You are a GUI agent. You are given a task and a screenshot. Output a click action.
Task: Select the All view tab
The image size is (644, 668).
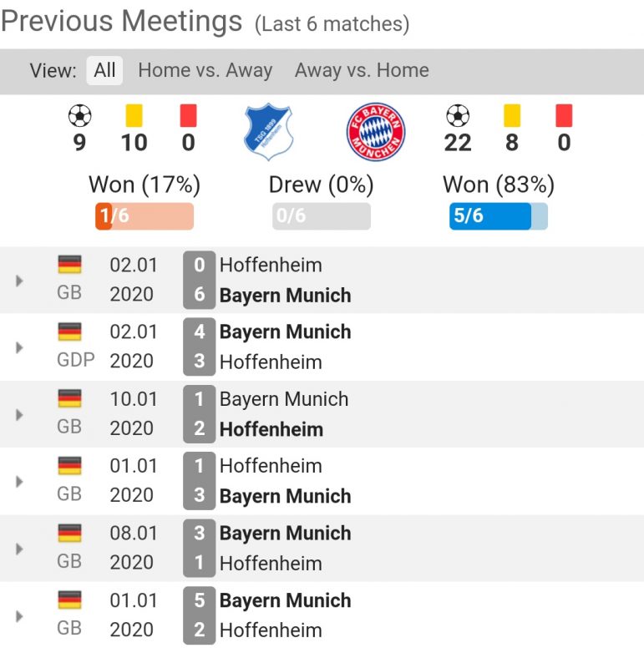coord(104,70)
